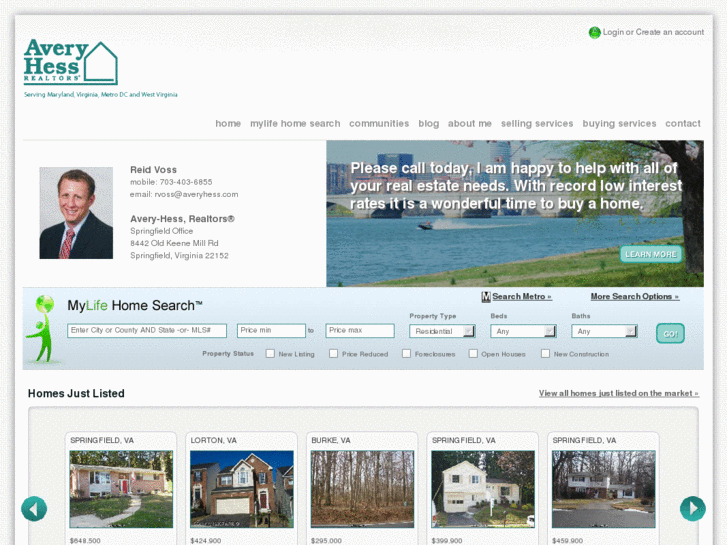Go to the home menu item
Image resolution: width=727 pixels, height=545 pixels.
click(228, 123)
